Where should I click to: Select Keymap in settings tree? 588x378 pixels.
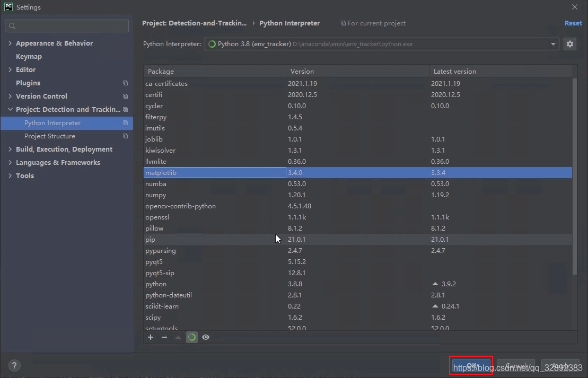pos(29,57)
